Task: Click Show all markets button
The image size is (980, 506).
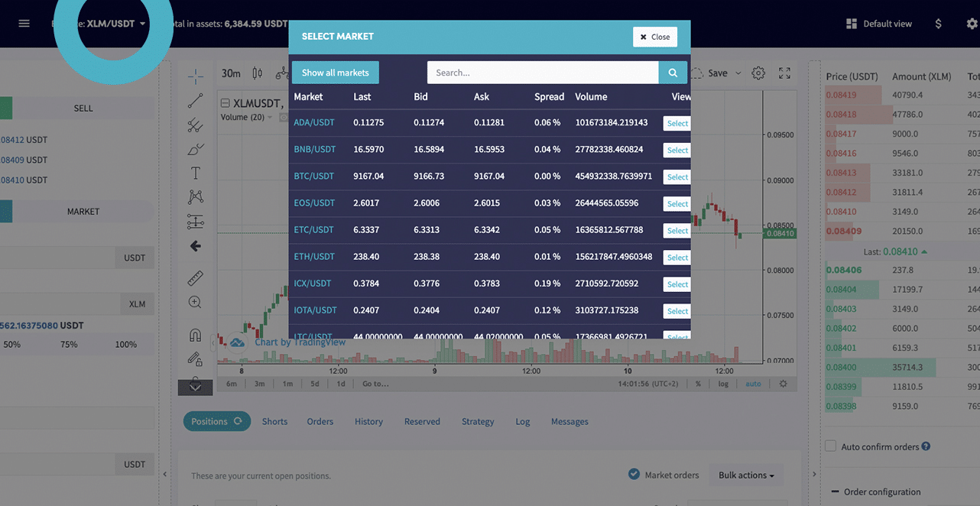Action: click(x=336, y=73)
